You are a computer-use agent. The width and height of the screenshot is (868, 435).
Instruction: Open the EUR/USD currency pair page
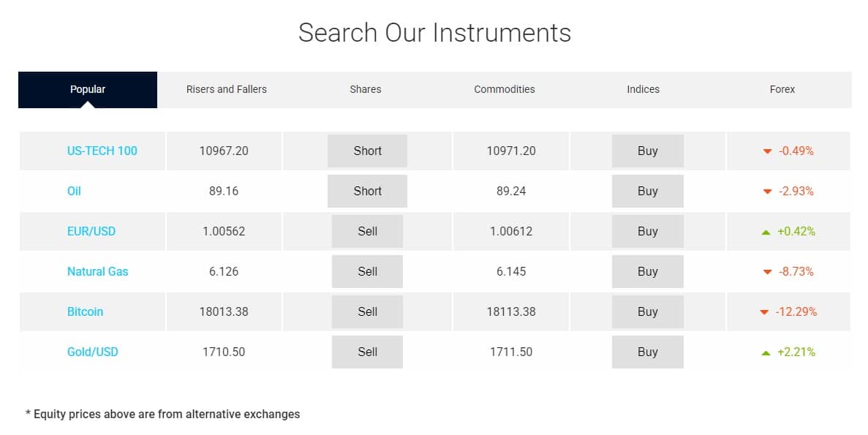pyautogui.click(x=91, y=231)
